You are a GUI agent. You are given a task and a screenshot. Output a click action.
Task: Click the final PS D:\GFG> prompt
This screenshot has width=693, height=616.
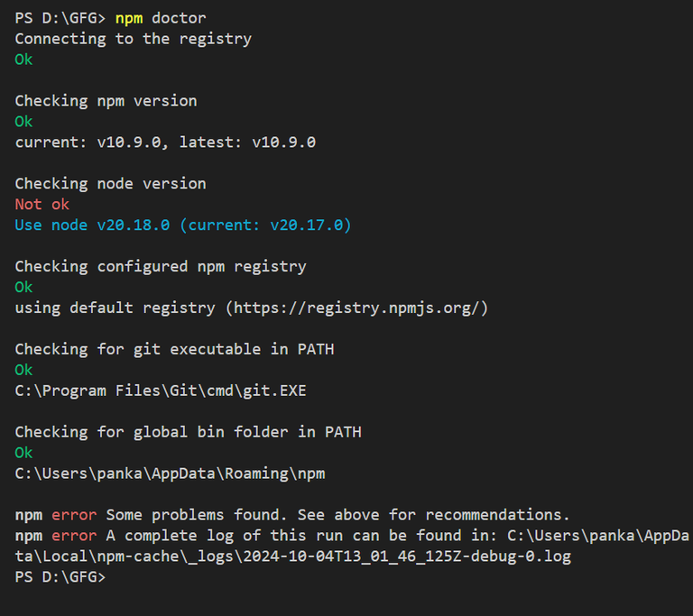click(60, 577)
